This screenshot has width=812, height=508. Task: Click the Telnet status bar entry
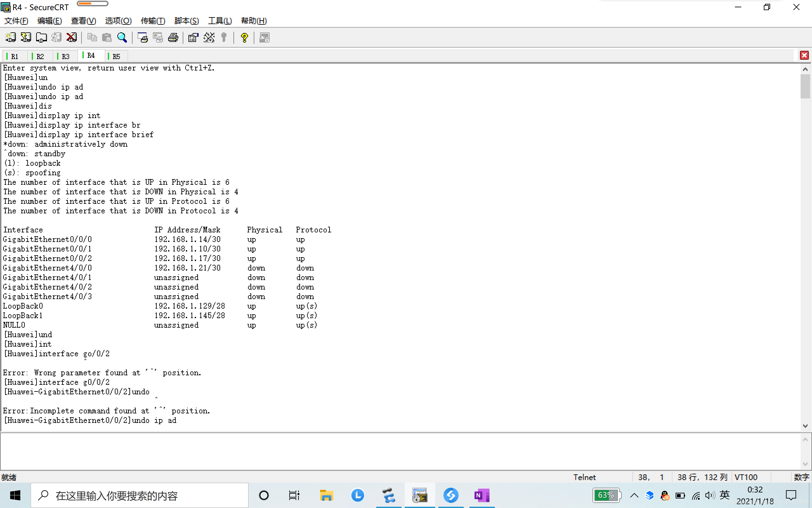point(584,477)
